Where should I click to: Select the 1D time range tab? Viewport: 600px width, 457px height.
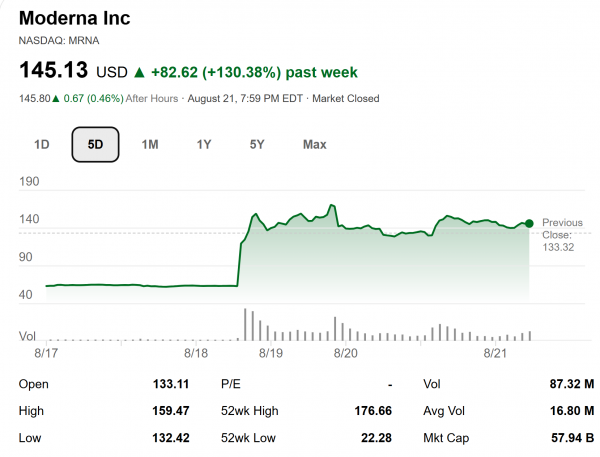tap(42, 145)
